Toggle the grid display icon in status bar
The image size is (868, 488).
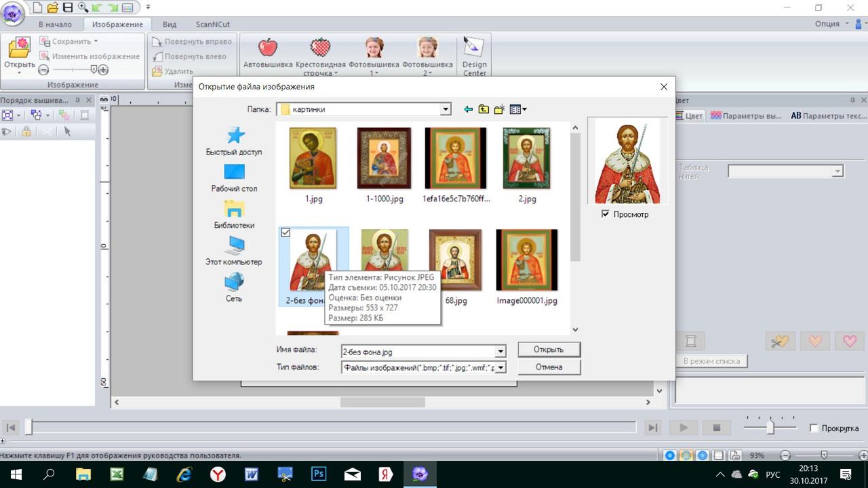coord(719,455)
